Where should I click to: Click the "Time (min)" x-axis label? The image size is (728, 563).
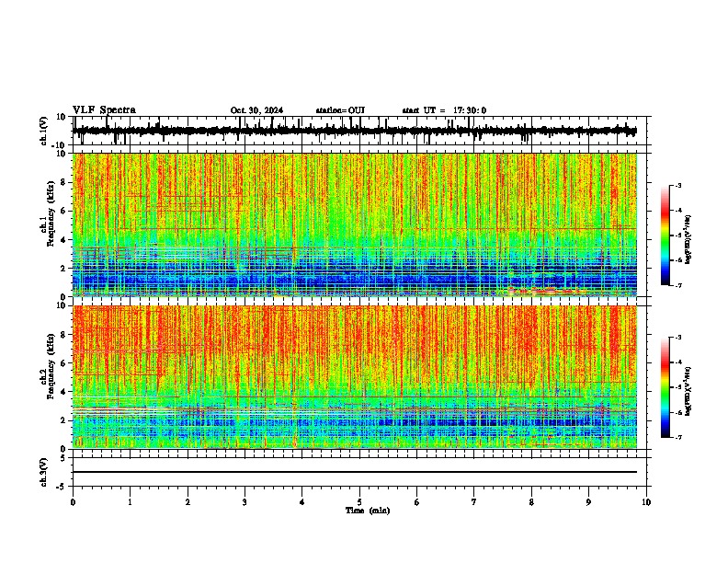(x=368, y=511)
